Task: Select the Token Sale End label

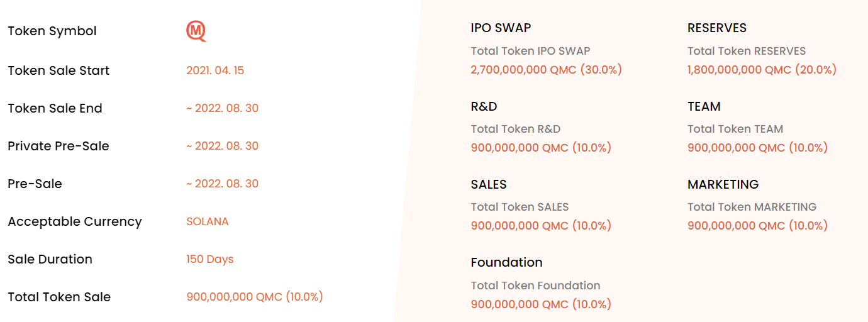Action: [x=55, y=108]
